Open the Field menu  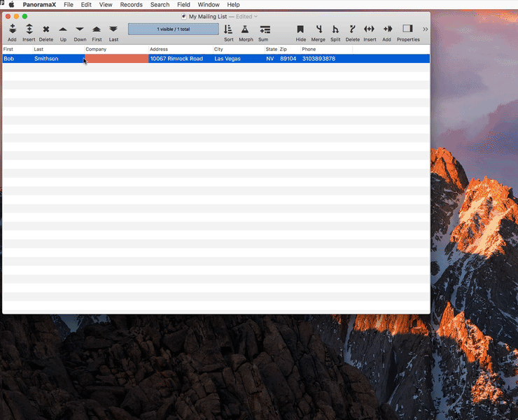(x=183, y=5)
